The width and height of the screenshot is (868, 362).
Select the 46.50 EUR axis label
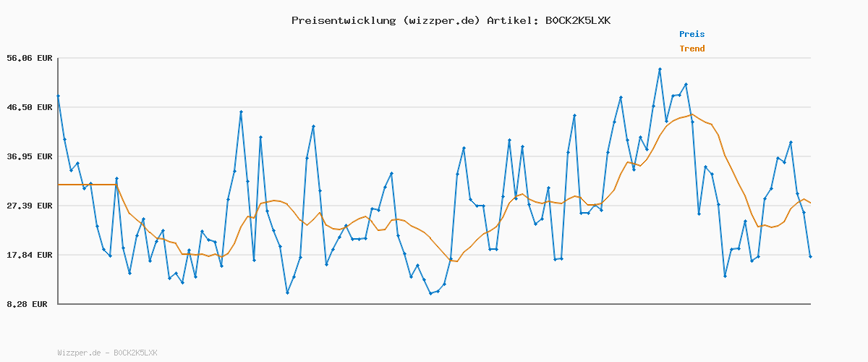point(30,107)
